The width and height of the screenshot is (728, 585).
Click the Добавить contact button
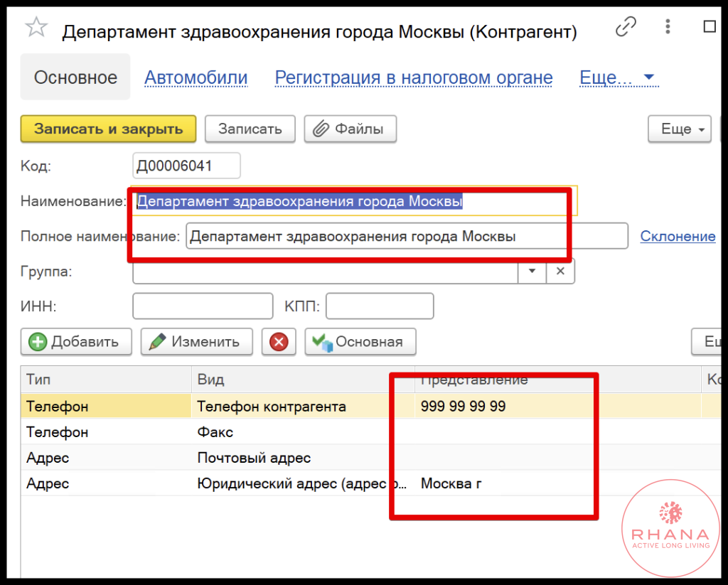(x=76, y=342)
